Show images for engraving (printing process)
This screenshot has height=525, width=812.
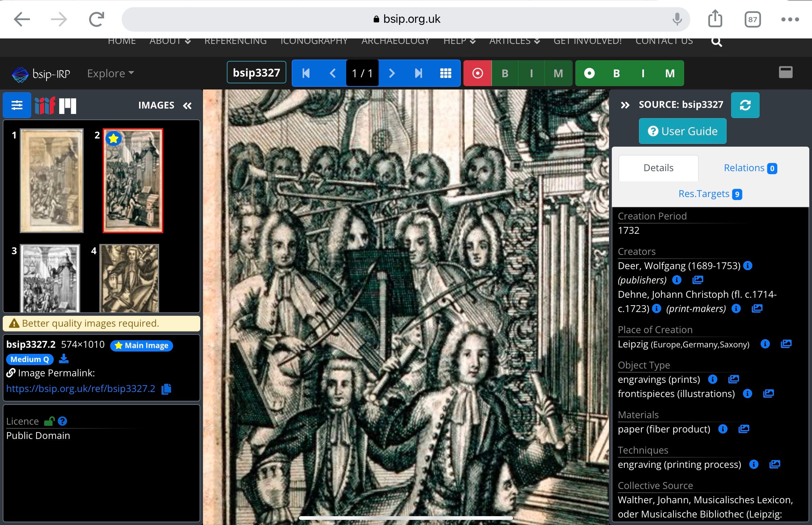[775, 464]
